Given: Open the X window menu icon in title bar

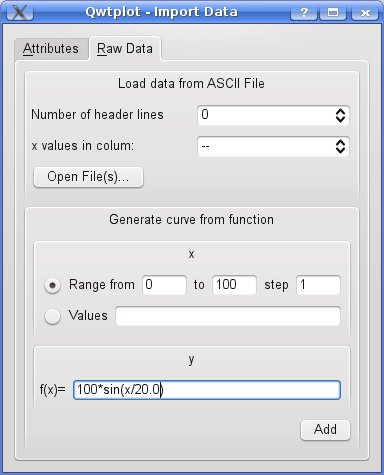Looking at the screenshot, I should click(20, 12).
